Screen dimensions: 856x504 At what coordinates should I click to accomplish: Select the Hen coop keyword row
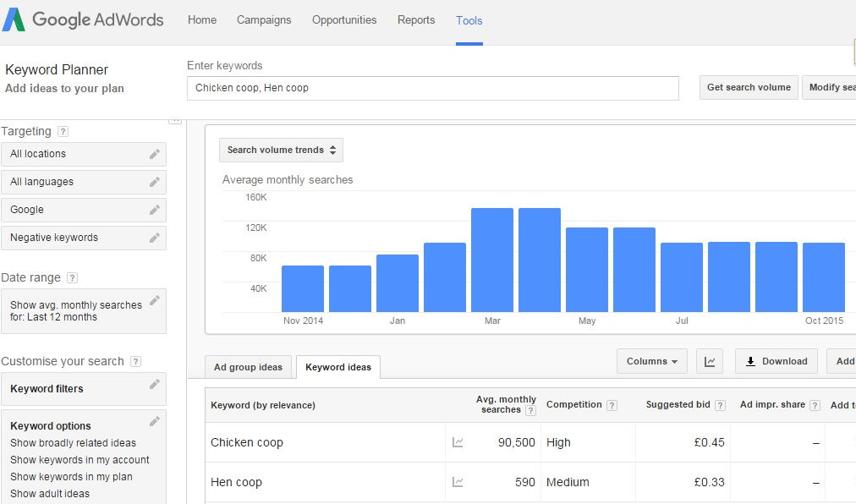pos(530,482)
